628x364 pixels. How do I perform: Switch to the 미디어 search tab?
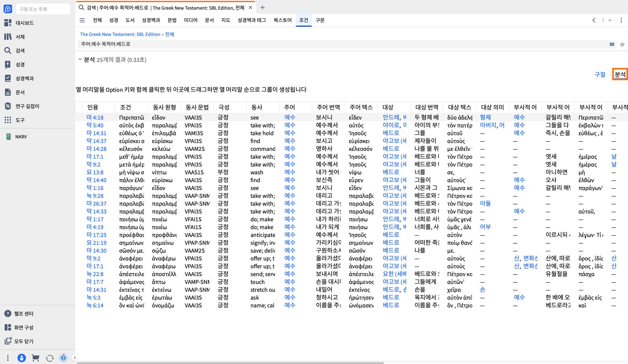coord(191,20)
